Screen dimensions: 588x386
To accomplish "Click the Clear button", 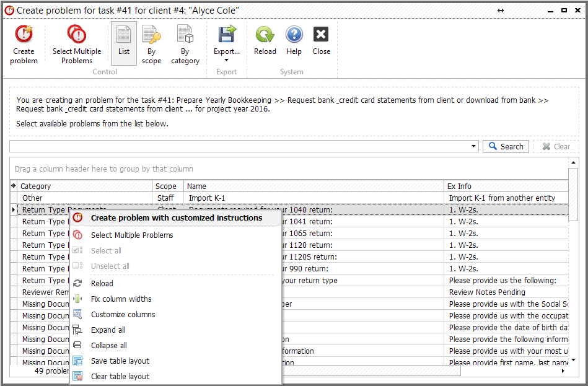I will click(556, 146).
